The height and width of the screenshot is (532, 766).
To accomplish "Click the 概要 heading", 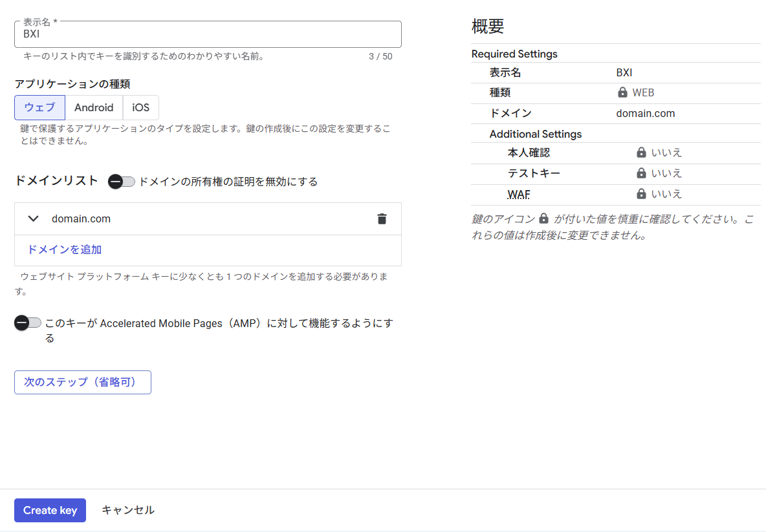I will (x=488, y=26).
